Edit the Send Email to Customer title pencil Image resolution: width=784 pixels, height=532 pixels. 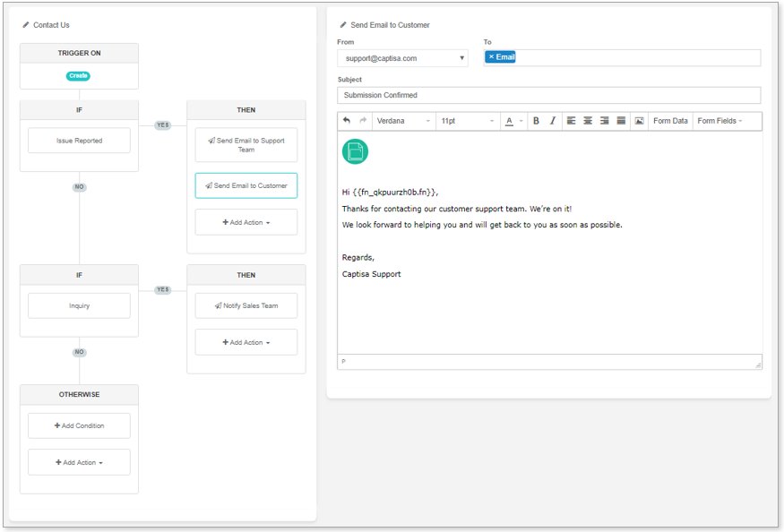(x=343, y=24)
